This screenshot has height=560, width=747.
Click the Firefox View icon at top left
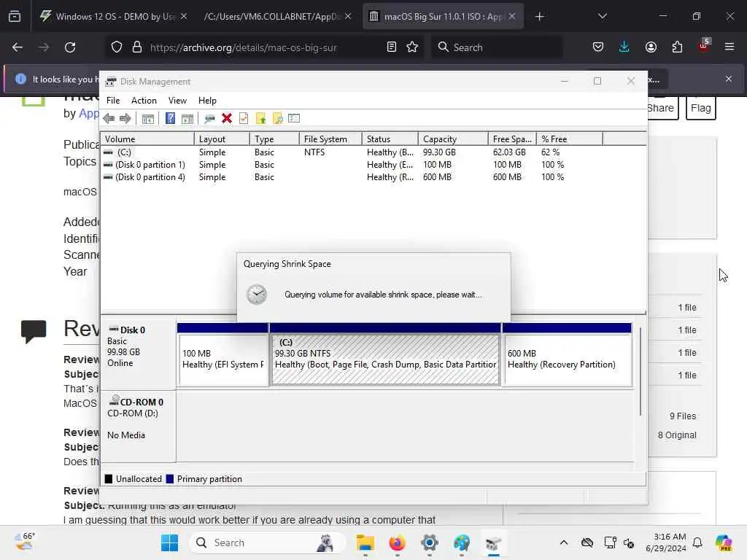(x=15, y=17)
